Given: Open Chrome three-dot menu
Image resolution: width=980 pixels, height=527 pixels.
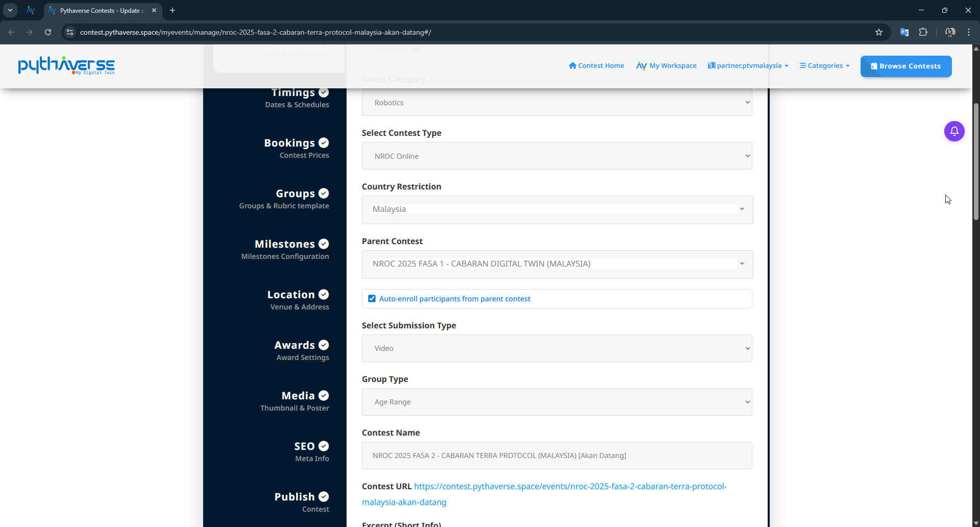Looking at the screenshot, I should coord(969,32).
